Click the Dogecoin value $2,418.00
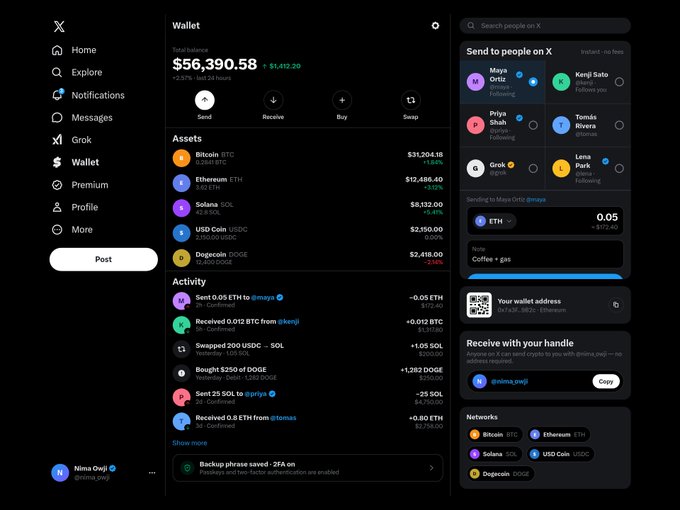Viewport: 680px width, 510px height. click(426, 254)
